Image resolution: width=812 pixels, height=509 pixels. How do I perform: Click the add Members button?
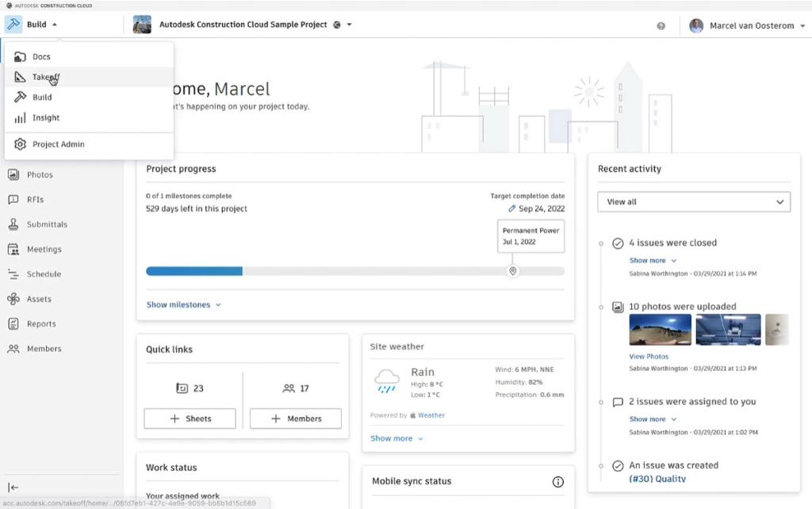click(296, 419)
